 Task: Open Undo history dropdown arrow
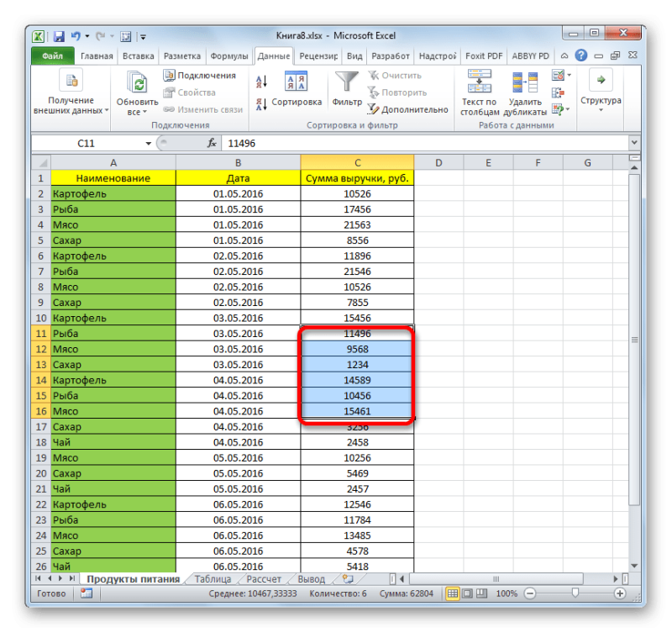[x=87, y=36]
